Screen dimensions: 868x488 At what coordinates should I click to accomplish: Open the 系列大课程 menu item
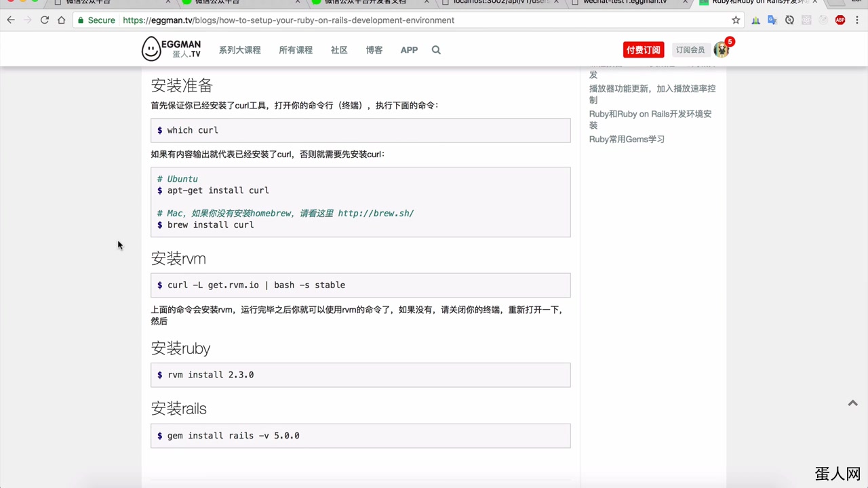[239, 50]
